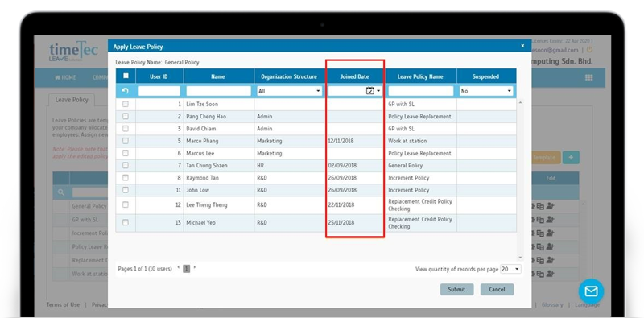Tick the checkbox for Tan Chung Shzen

point(126,166)
